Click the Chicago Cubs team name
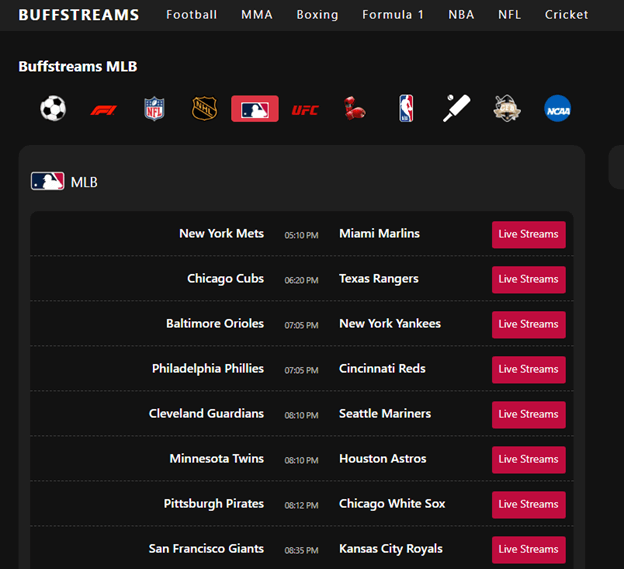Screen dimensions: 624x569 pos(225,279)
